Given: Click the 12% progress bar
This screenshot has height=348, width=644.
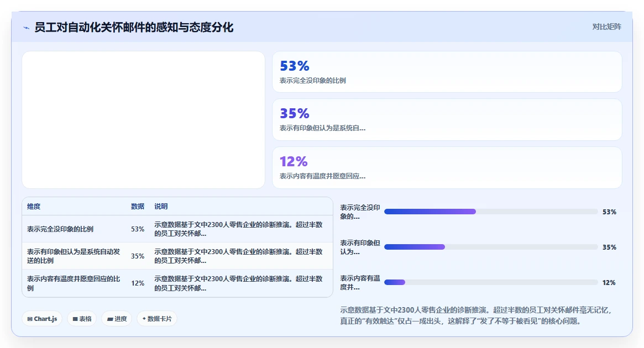Looking at the screenshot, I should click(x=491, y=282).
